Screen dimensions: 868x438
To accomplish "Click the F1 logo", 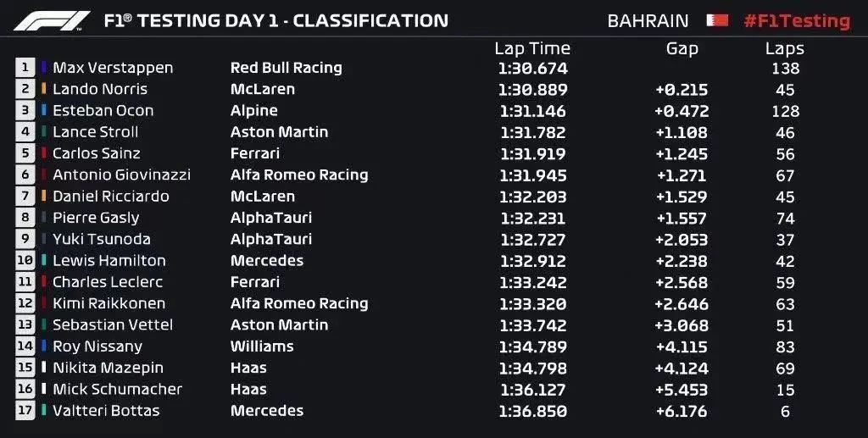I will pos(52,21).
